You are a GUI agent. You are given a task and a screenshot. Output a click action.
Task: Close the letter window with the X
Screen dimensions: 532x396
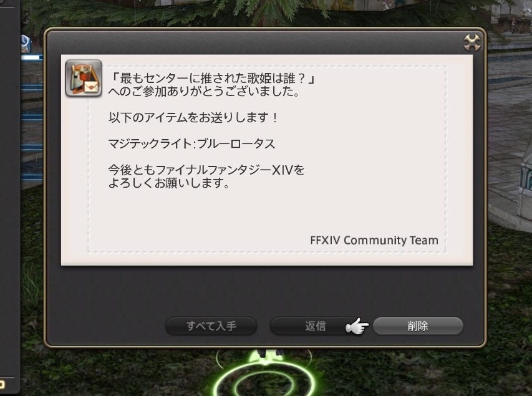[x=472, y=43]
